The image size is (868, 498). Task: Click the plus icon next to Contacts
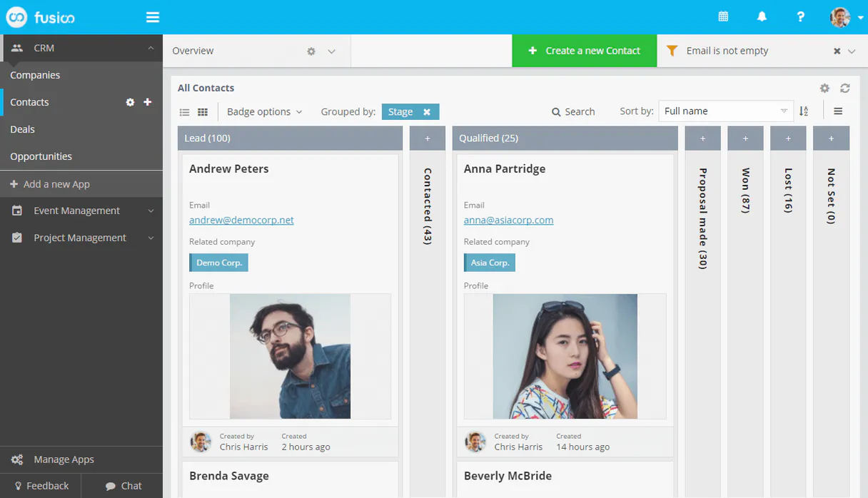pyautogui.click(x=148, y=102)
